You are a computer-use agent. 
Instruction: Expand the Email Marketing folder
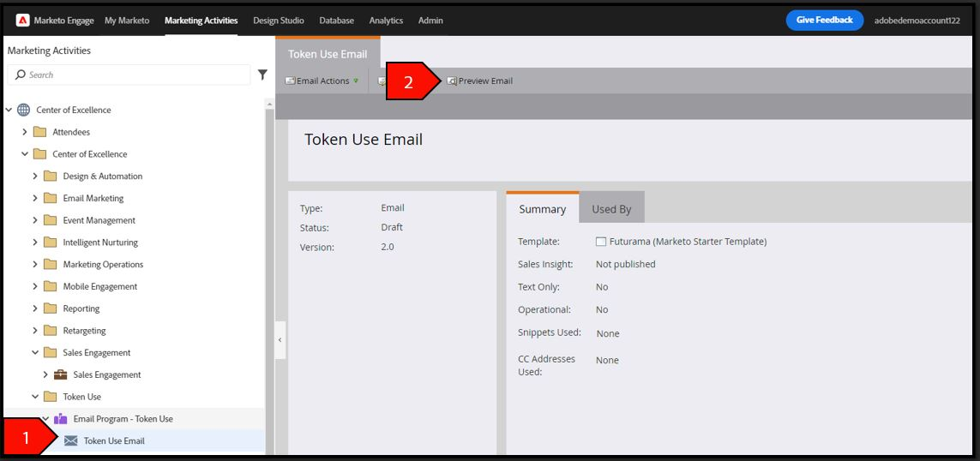(36, 198)
